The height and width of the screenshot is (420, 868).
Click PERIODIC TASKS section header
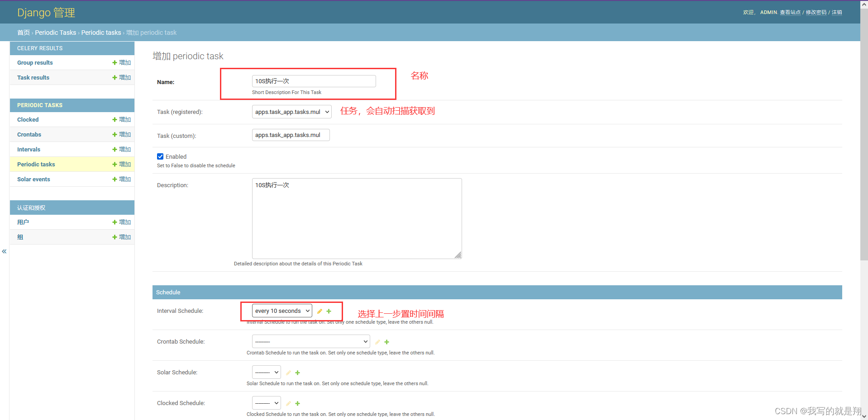pyautogui.click(x=40, y=105)
